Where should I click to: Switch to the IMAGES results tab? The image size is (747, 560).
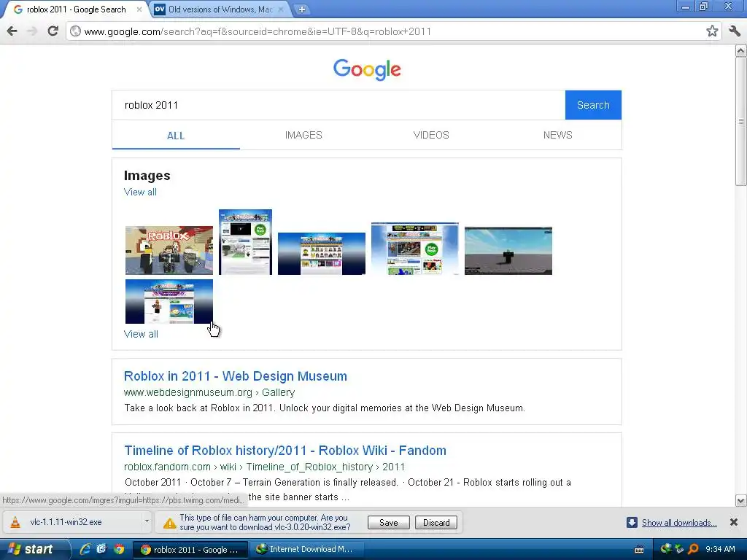[303, 135]
